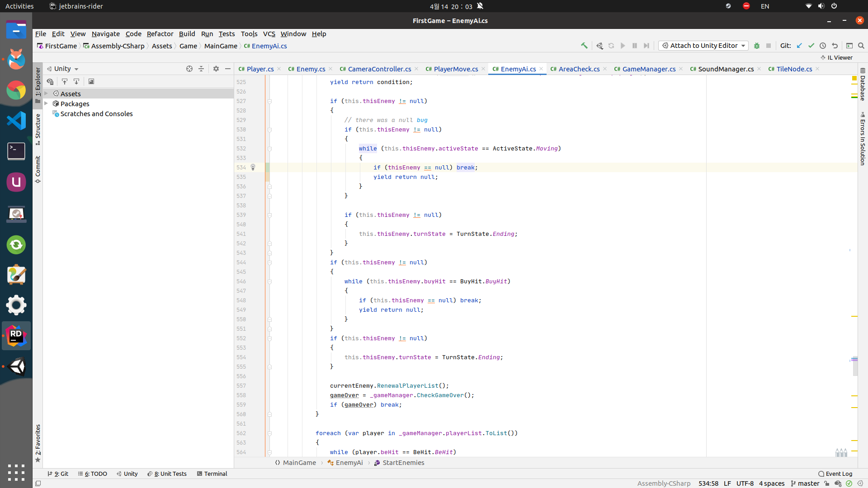Open the File menu
Image resolution: width=868 pixels, height=488 pixels.
[41, 34]
